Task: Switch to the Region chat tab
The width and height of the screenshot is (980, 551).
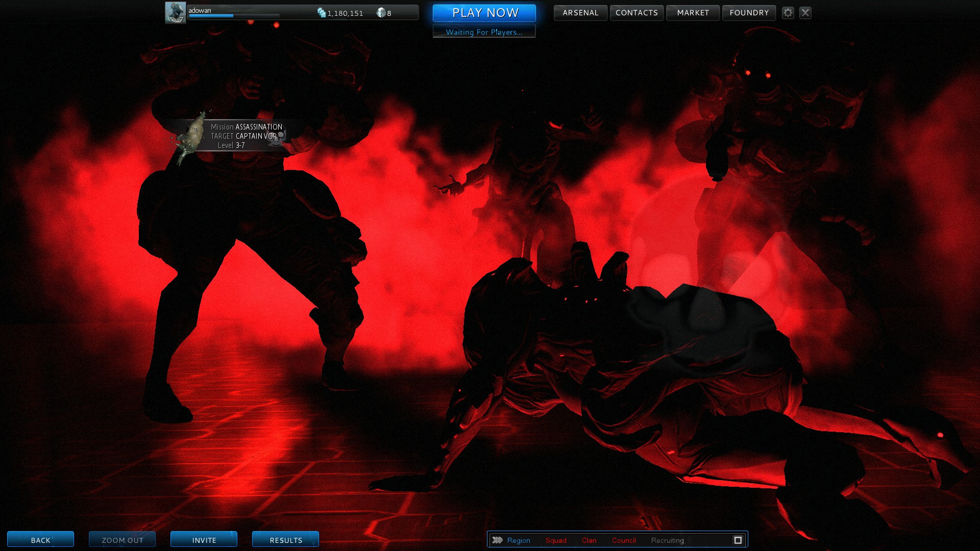Action: 518,540
